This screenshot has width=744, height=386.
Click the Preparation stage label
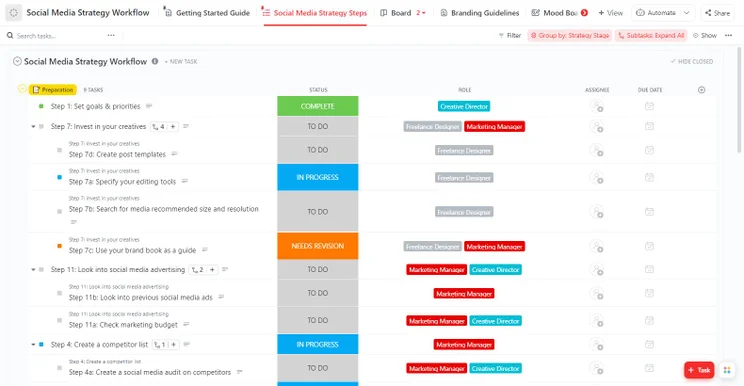(x=53, y=90)
